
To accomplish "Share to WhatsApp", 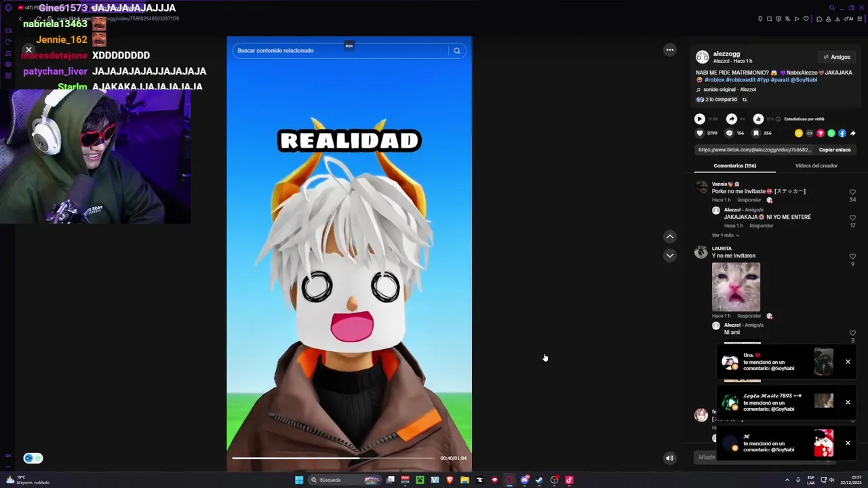I will point(831,134).
